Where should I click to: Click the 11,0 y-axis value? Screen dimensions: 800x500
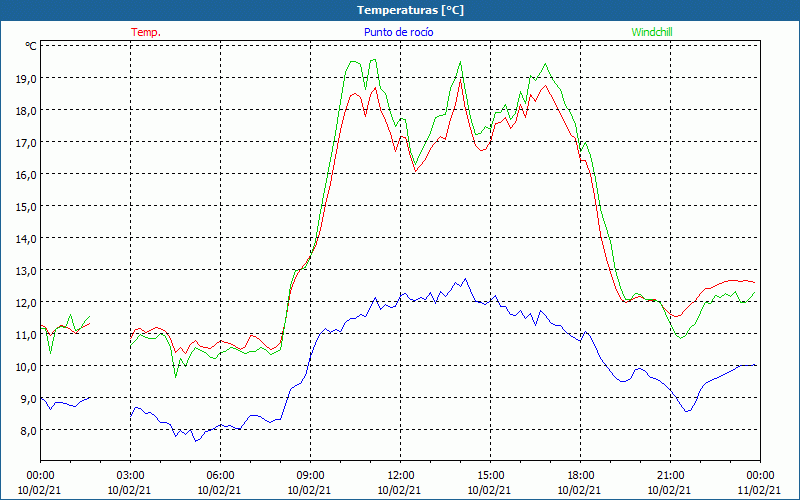(26, 335)
